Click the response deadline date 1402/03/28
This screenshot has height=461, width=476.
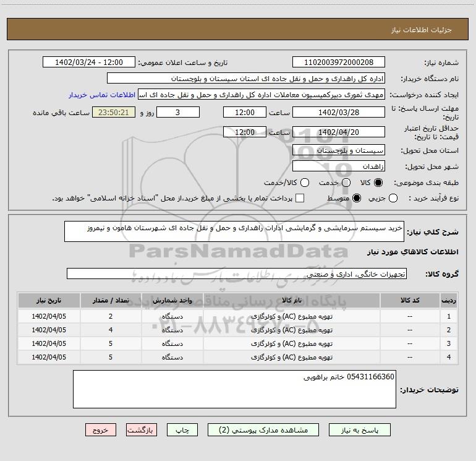point(339,112)
